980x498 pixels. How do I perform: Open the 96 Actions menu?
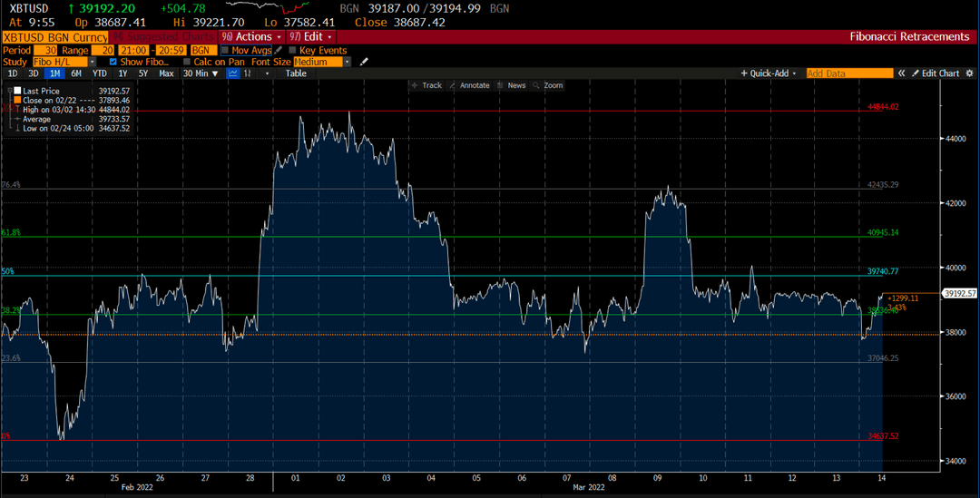[x=251, y=37]
